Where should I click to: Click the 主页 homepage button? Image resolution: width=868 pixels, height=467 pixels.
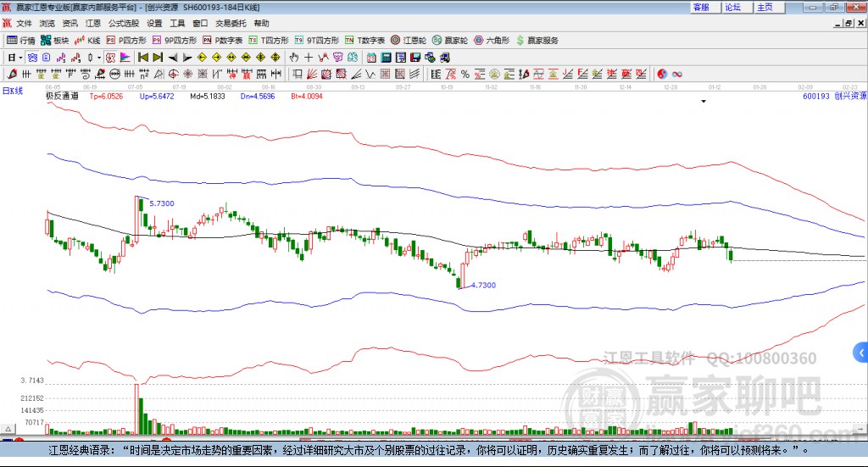pyautogui.click(x=765, y=7)
